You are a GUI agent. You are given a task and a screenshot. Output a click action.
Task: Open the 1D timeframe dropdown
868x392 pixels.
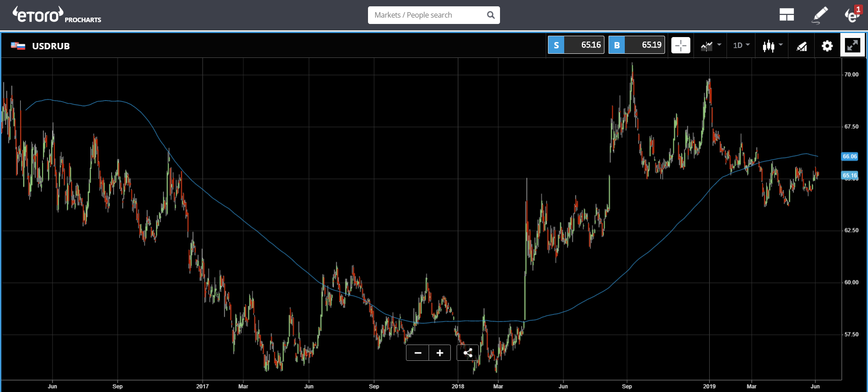tap(741, 45)
